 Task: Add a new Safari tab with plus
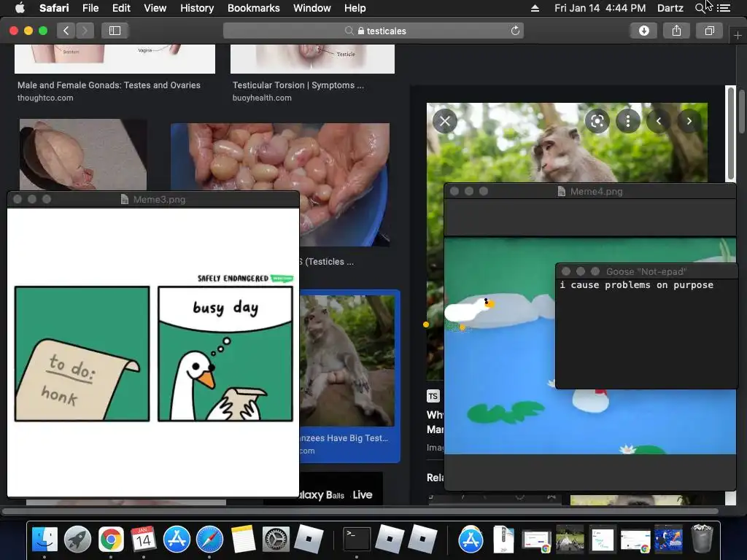tap(738, 36)
